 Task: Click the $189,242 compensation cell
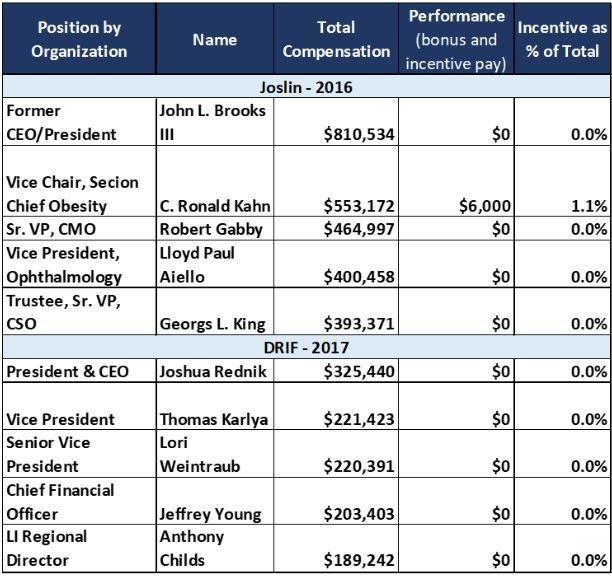(x=336, y=549)
